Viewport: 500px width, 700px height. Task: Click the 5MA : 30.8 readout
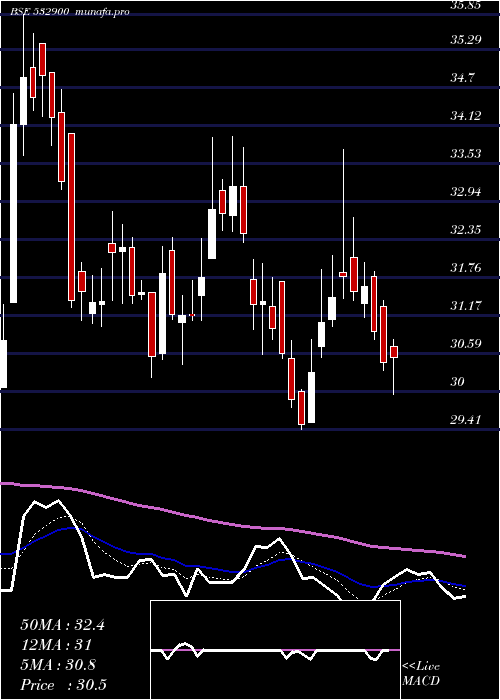tap(58, 665)
